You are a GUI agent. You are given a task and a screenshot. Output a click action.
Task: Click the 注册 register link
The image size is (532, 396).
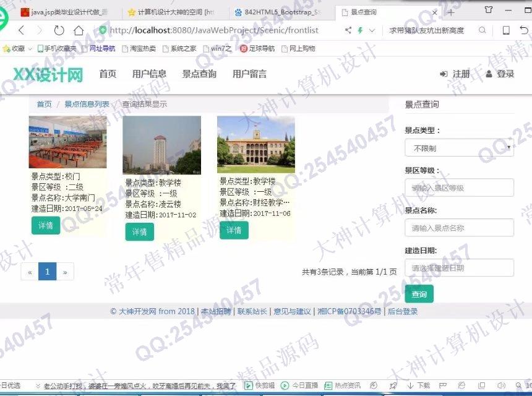pos(455,74)
